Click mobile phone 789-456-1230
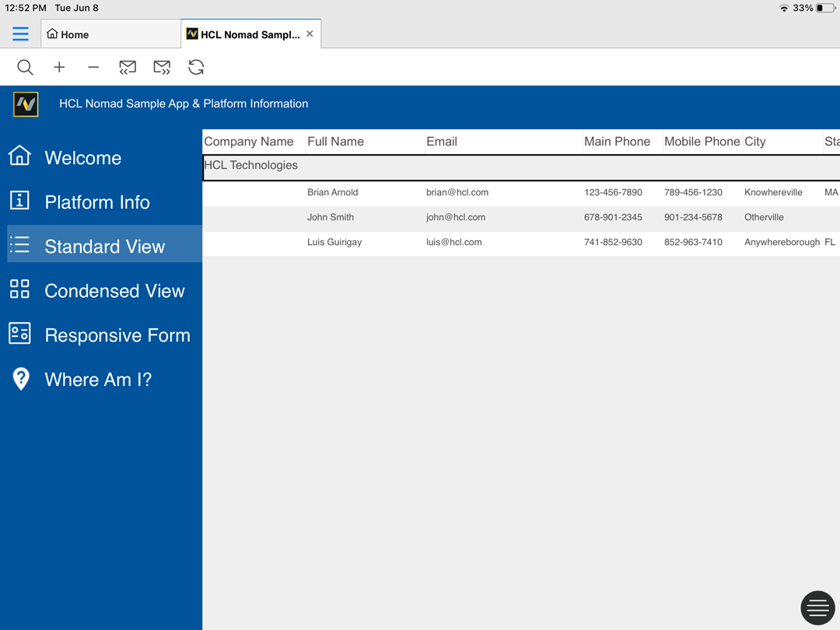This screenshot has width=840, height=630. point(693,192)
